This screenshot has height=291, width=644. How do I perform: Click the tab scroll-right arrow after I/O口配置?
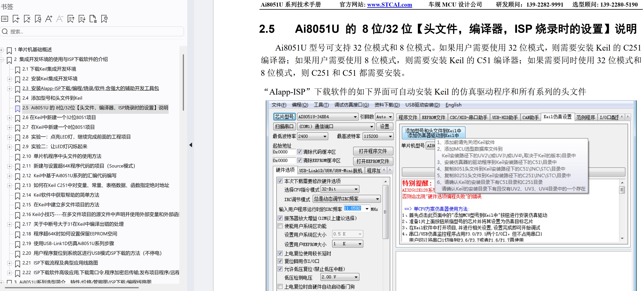(628, 117)
